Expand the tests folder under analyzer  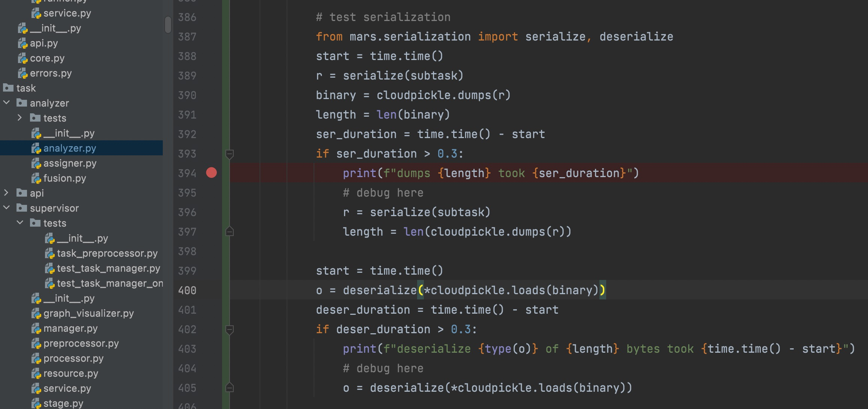20,118
